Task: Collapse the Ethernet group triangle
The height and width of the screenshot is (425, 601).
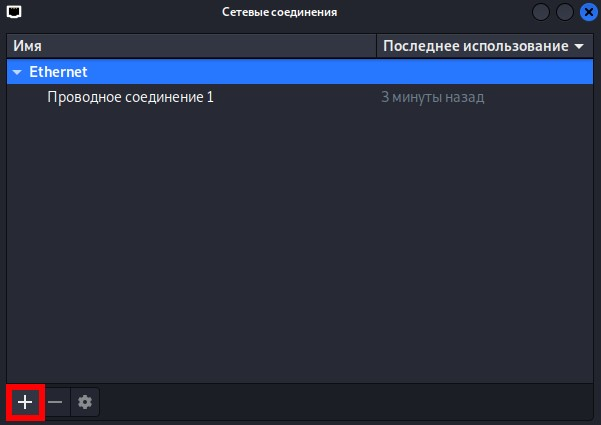Action: click(17, 72)
